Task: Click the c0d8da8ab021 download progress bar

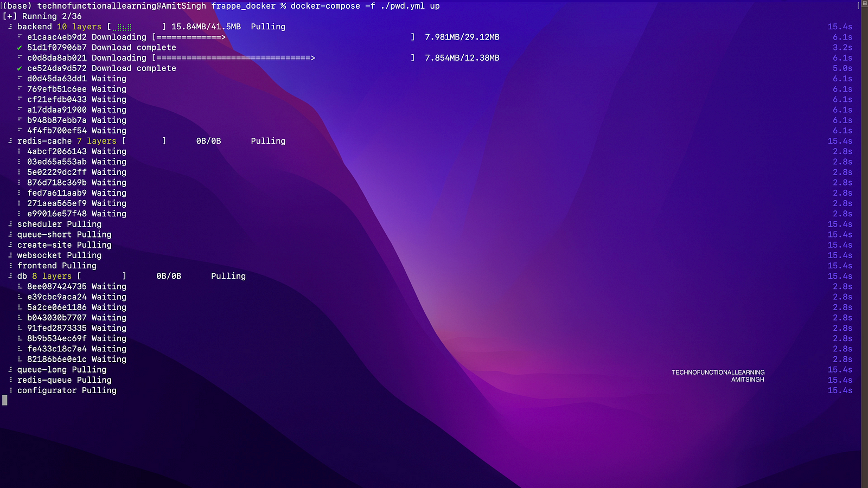Action: point(283,58)
